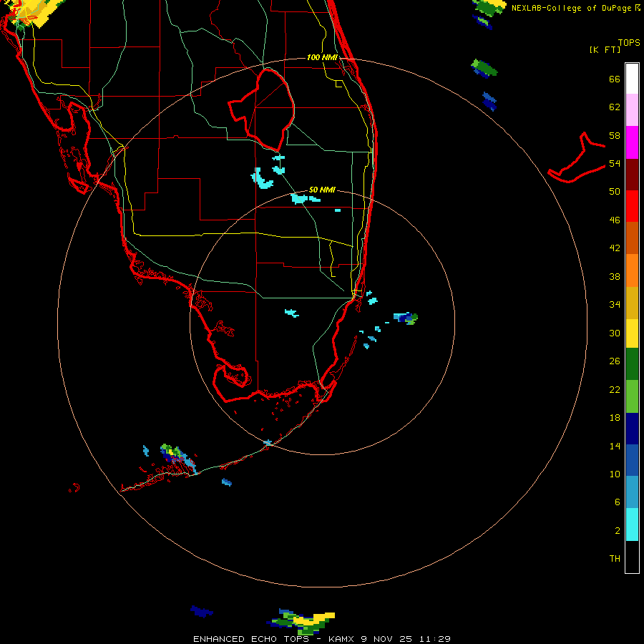The image size is (644, 644).
Task: Click the bright yellow legend swatch
Action: point(632,333)
